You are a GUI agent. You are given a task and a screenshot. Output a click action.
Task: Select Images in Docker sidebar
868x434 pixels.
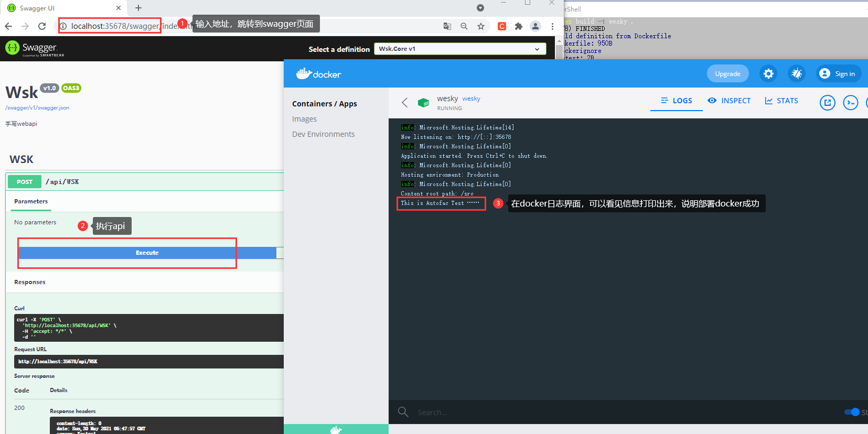pyautogui.click(x=304, y=119)
